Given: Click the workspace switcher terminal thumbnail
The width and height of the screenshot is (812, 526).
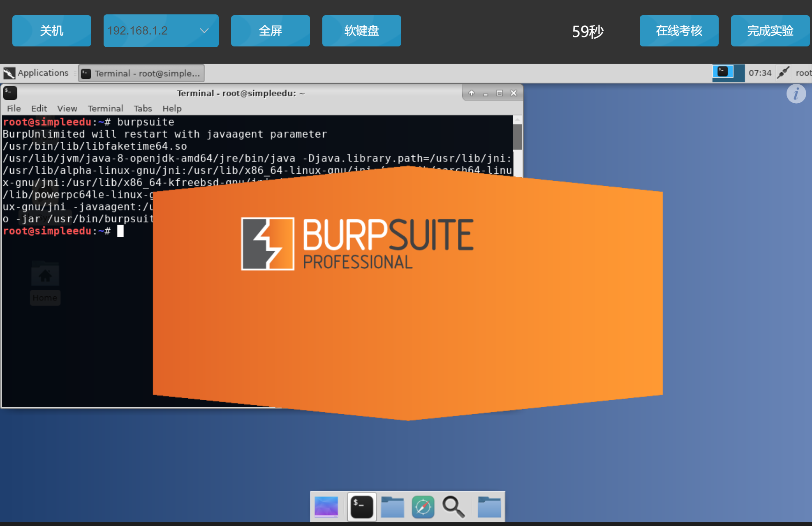Looking at the screenshot, I should point(723,72).
